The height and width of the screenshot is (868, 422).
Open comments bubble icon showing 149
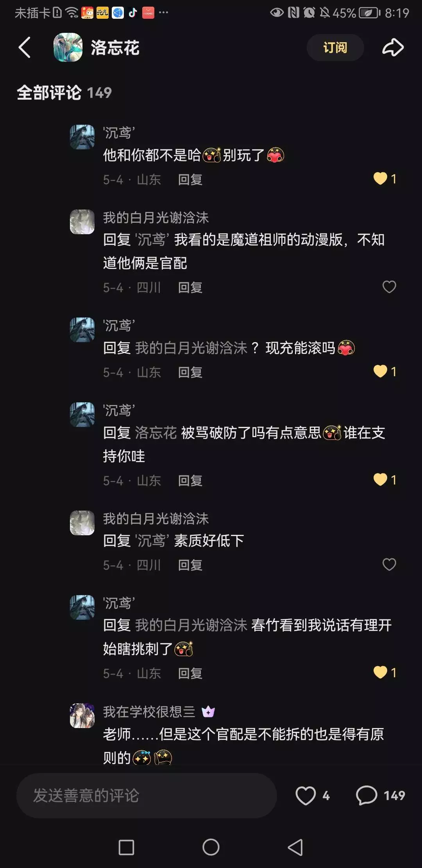367,795
